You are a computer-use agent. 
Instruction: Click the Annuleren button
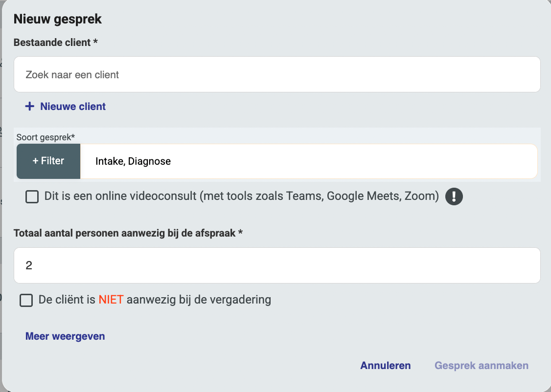pyautogui.click(x=386, y=366)
